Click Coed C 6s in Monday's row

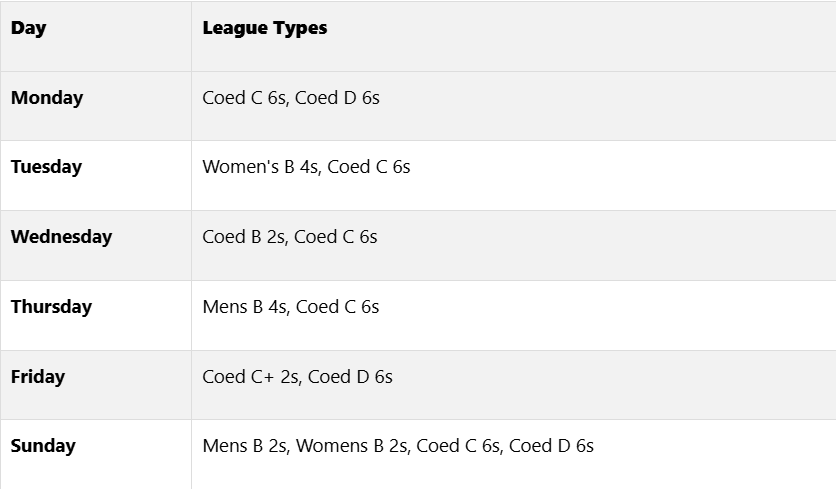244,98
